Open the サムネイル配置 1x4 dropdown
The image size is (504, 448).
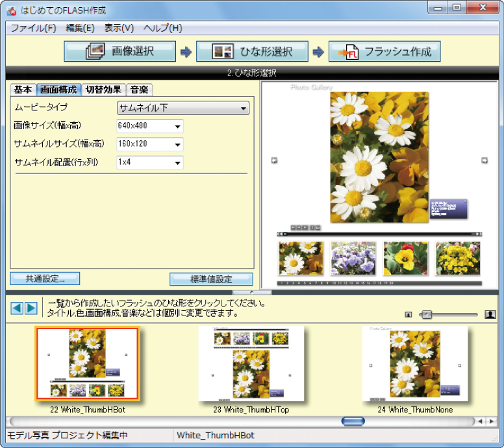click(150, 162)
